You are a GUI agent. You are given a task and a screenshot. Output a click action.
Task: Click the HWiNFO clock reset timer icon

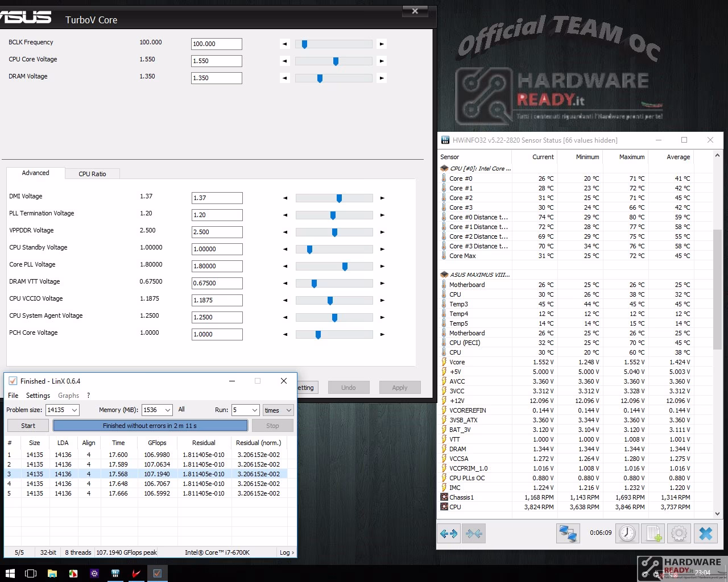tap(627, 533)
